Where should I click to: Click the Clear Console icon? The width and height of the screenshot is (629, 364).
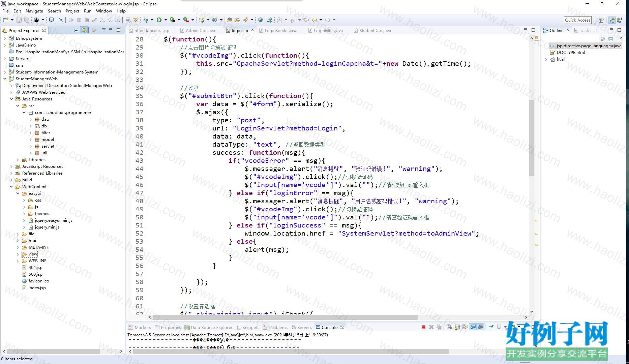(x=449, y=327)
